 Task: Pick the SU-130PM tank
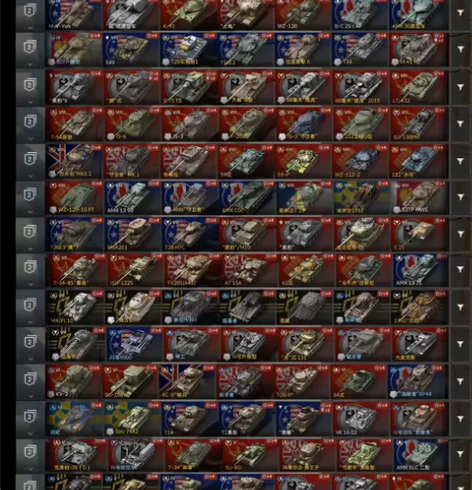pyautogui.click(x=419, y=124)
